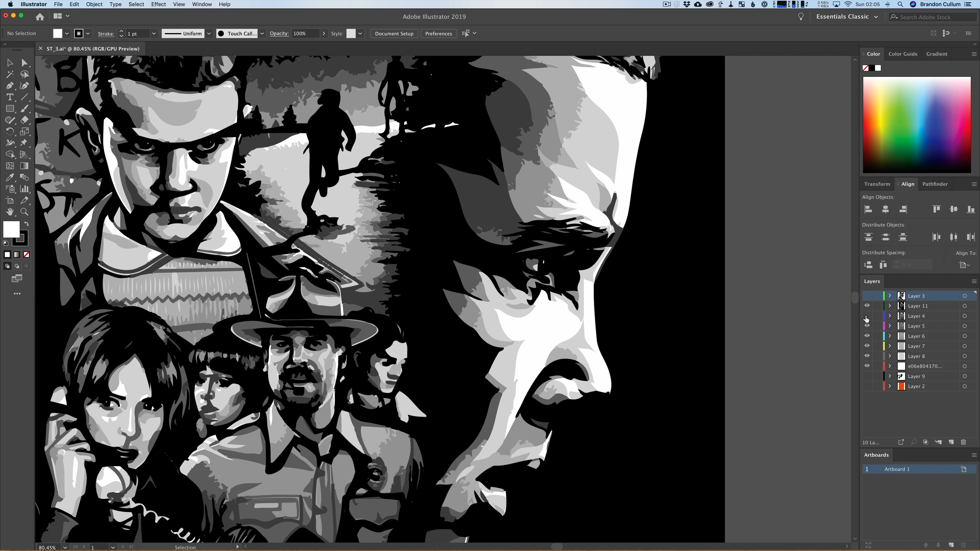Click the Vertical Align Top icon
The height and width of the screenshot is (551, 980).
(x=936, y=209)
